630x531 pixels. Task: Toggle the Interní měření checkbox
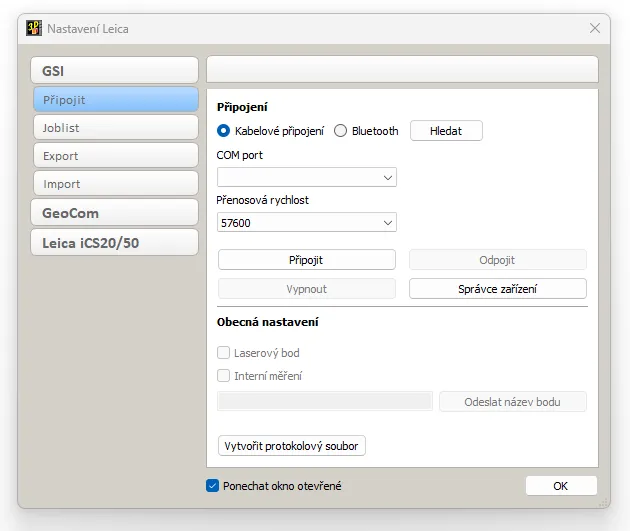pyautogui.click(x=223, y=376)
